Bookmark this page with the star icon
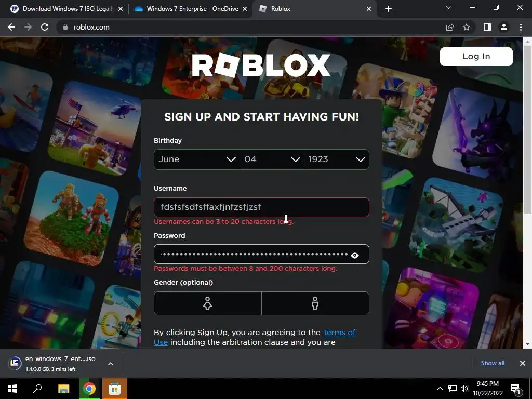This screenshot has height=399, width=532. tap(467, 27)
